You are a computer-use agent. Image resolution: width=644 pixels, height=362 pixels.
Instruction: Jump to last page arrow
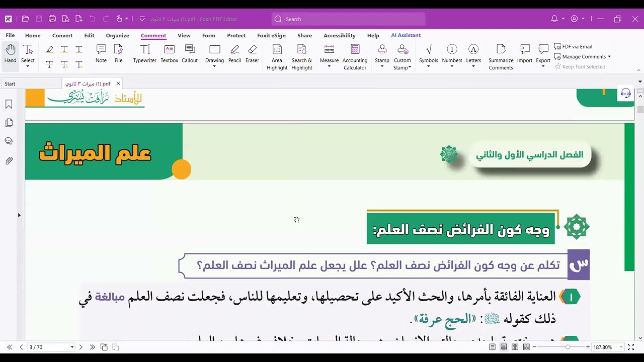[92, 347]
